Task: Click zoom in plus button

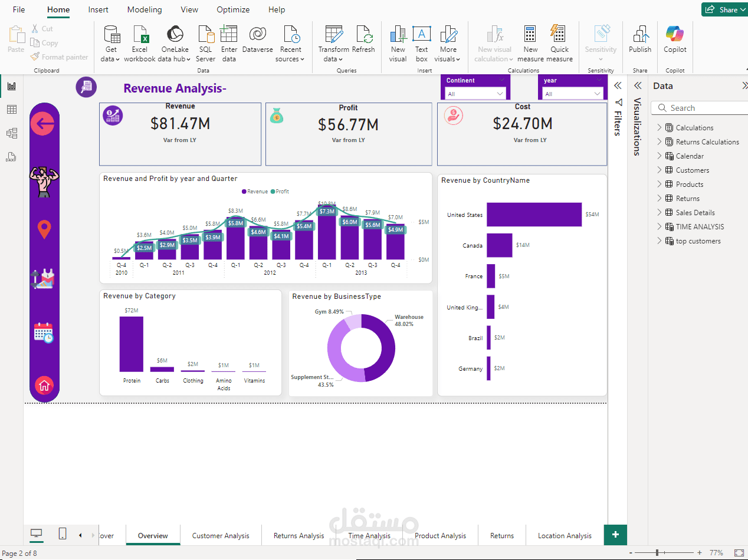Action: pos(700,553)
